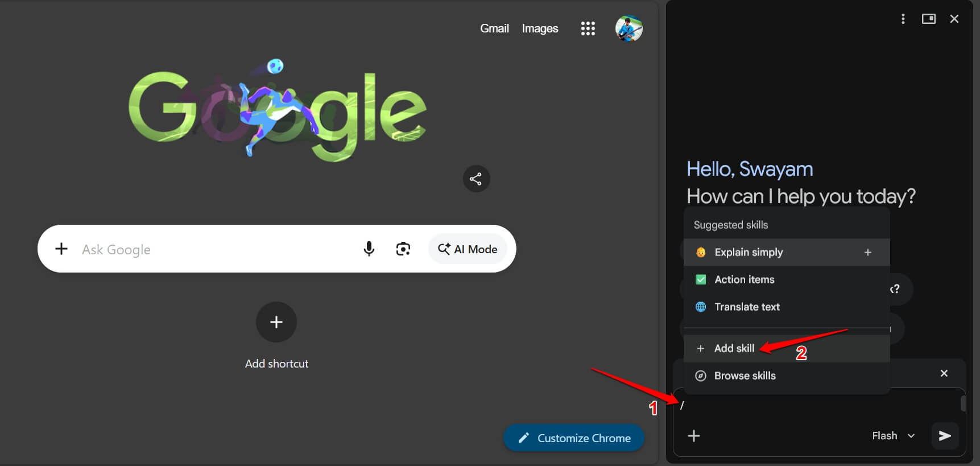The height and width of the screenshot is (466, 980).
Task: Click the prompt box scrollbar
Action: click(x=963, y=404)
